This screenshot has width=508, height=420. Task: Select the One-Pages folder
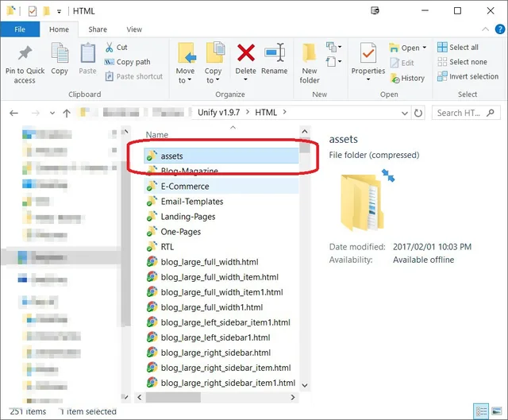(221, 232)
